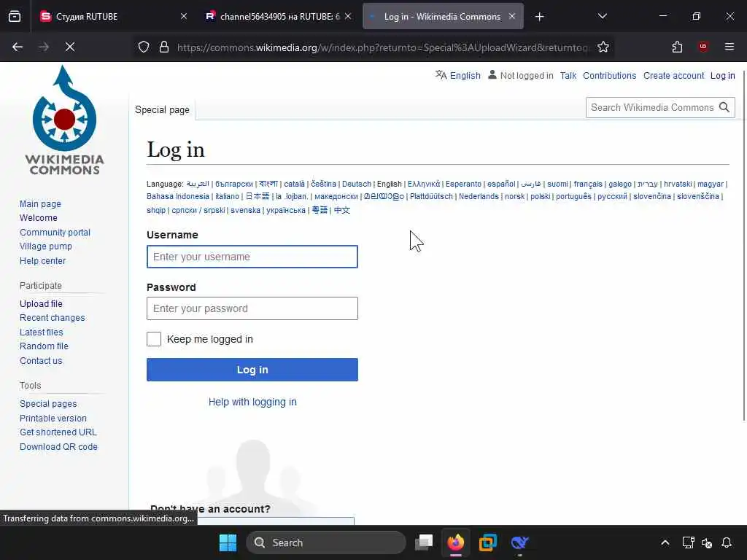Click the blue Log in button
The image size is (747, 560).
coord(252,370)
